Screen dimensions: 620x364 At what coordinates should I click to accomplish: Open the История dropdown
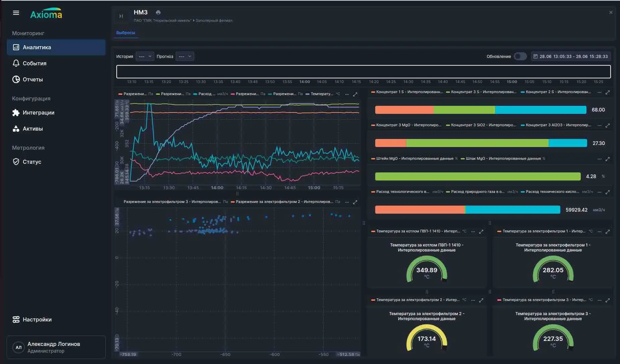[x=145, y=56]
